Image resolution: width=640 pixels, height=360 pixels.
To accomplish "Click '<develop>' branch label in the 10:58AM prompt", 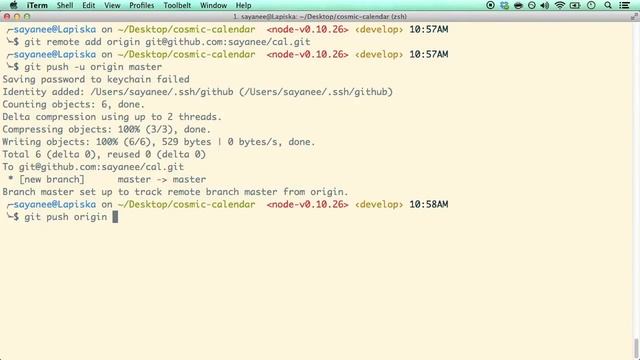I will click(379, 204).
